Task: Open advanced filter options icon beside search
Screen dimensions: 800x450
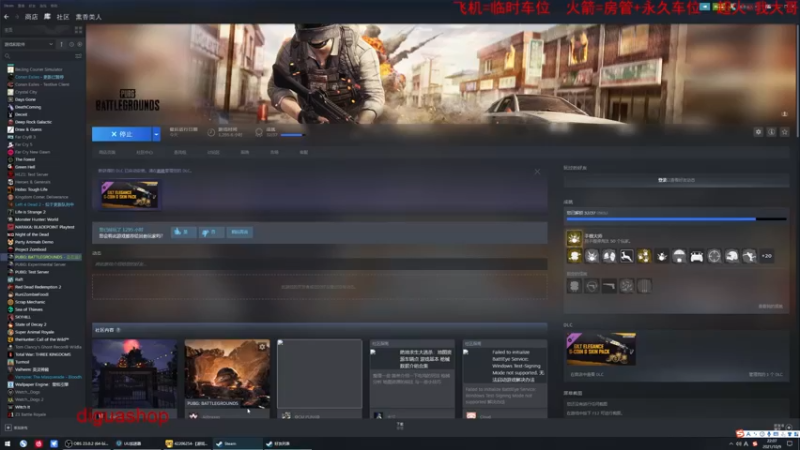Action: coord(78,56)
